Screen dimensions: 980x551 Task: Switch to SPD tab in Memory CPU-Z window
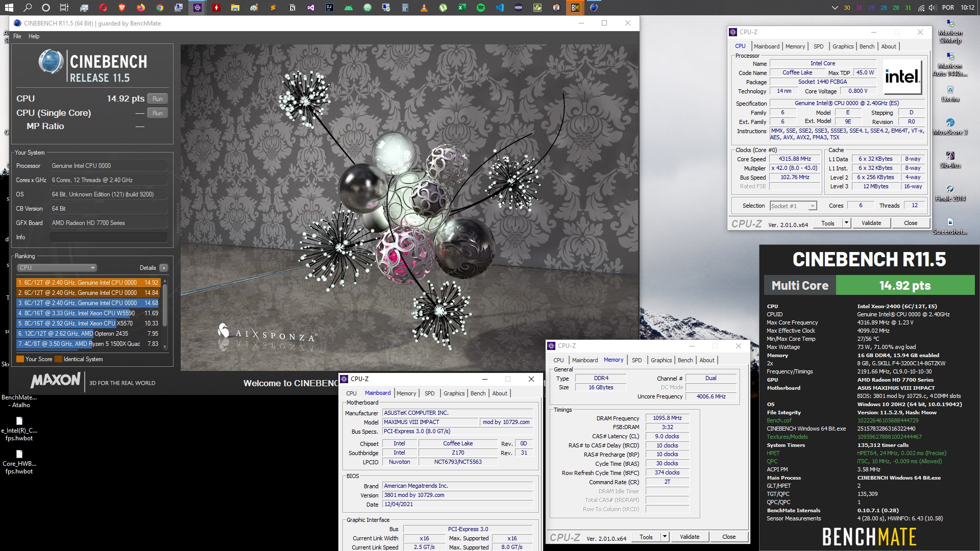636,360
